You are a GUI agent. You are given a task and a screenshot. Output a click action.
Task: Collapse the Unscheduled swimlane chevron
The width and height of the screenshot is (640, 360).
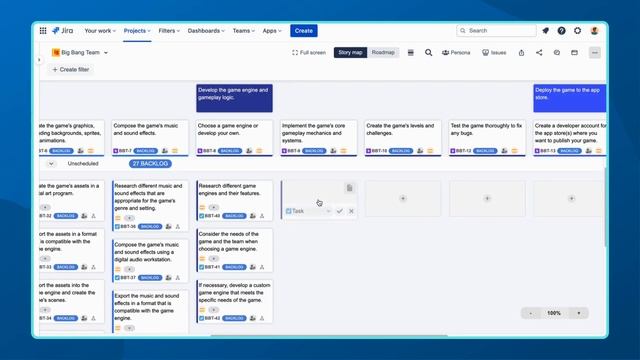(x=51, y=164)
